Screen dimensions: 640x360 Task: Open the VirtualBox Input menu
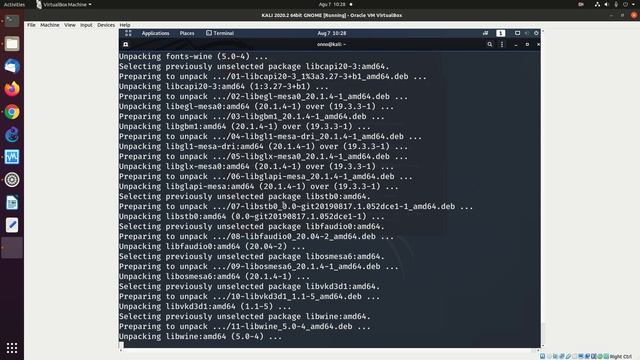click(x=86, y=25)
